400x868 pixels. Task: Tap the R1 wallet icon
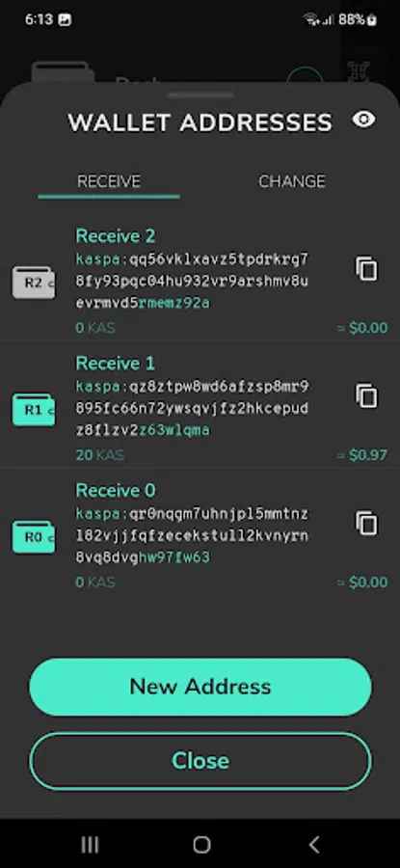tap(34, 410)
